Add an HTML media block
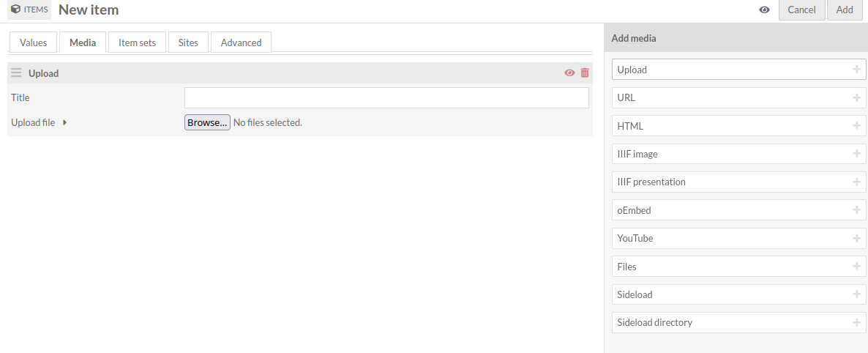 point(739,126)
